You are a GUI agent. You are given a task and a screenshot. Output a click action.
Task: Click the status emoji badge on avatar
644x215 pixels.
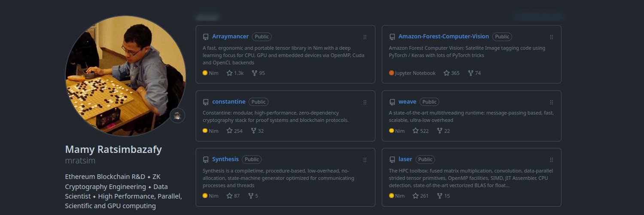tap(177, 116)
